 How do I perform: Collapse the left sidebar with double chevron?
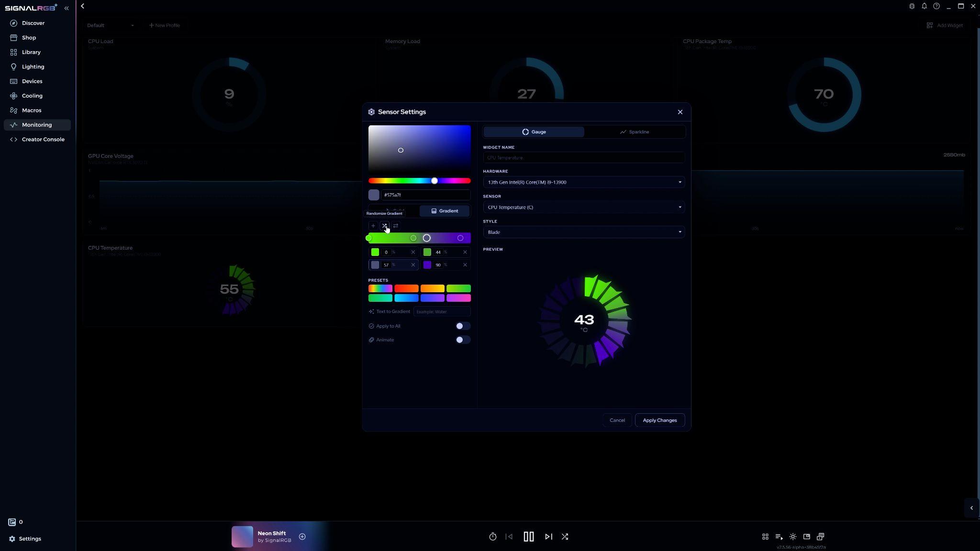67,8
